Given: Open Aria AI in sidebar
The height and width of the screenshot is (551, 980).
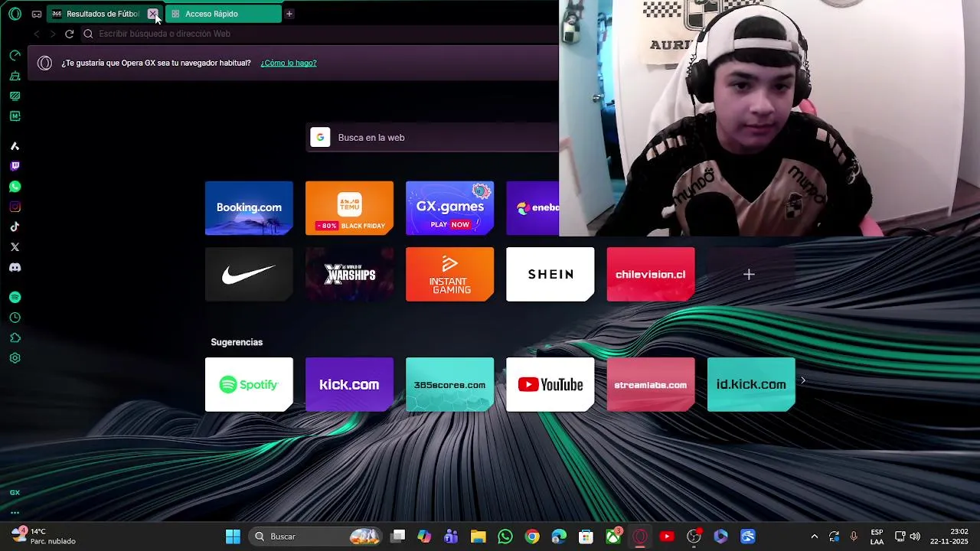Looking at the screenshot, I should [x=15, y=146].
